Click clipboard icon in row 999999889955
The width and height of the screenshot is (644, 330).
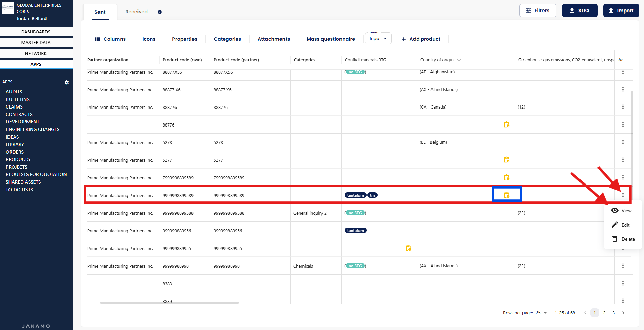[x=408, y=248]
